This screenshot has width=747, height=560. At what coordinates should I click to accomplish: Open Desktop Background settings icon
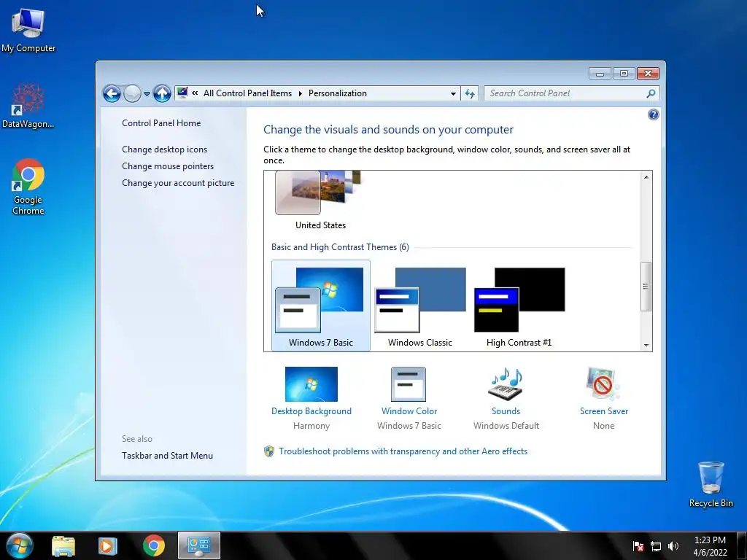click(x=311, y=384)
